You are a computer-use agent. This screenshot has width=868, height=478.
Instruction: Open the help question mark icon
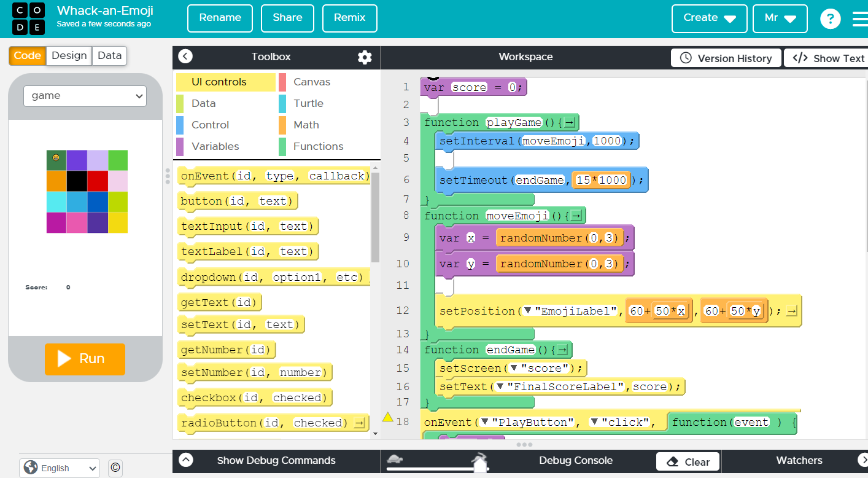coord(830,19)
